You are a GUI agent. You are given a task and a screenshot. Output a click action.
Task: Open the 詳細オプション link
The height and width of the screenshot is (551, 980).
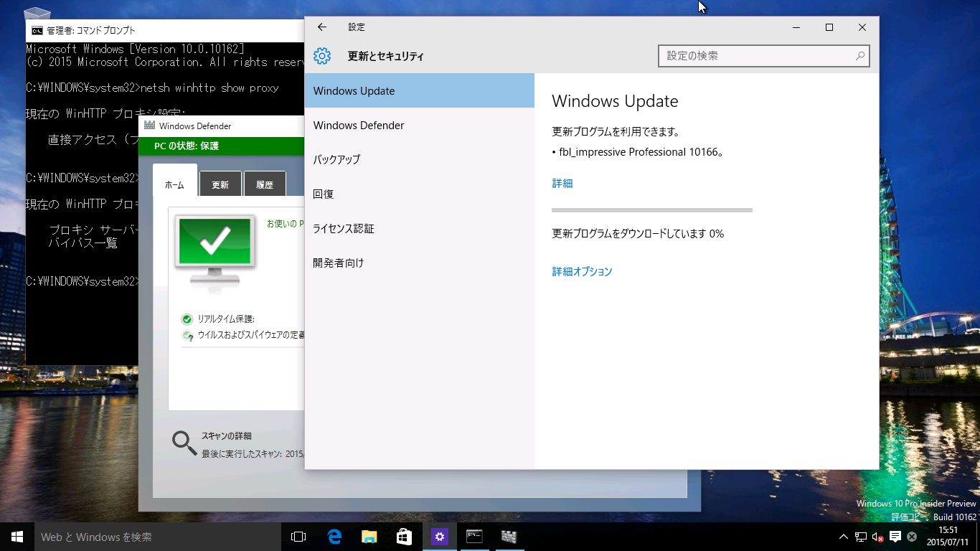click(582, 272)
